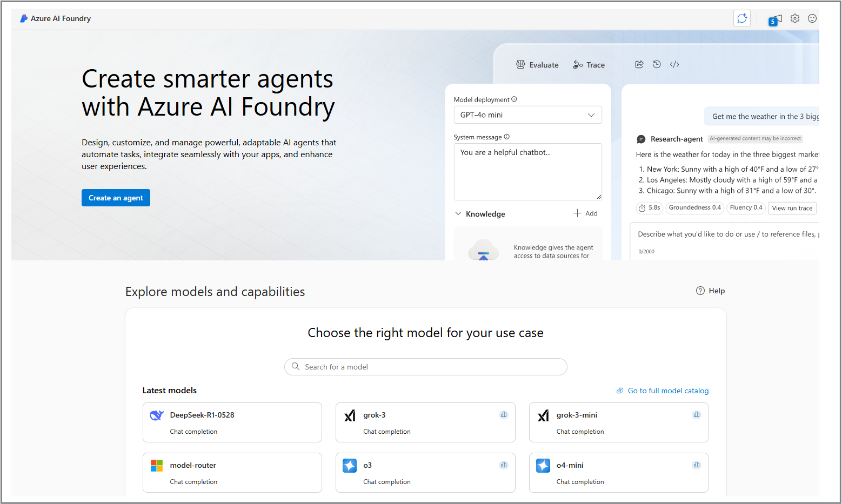Click the chat prompt input box

pyautogui.click(x=724, y=241)
